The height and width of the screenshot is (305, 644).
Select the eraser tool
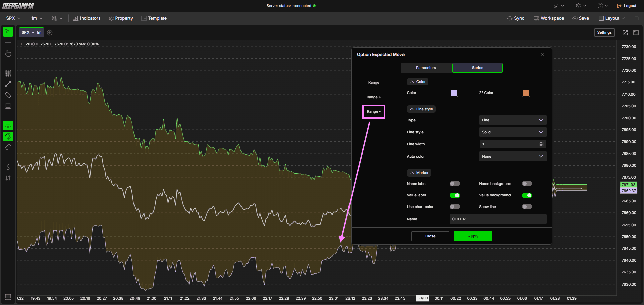(x=8, y=147)
